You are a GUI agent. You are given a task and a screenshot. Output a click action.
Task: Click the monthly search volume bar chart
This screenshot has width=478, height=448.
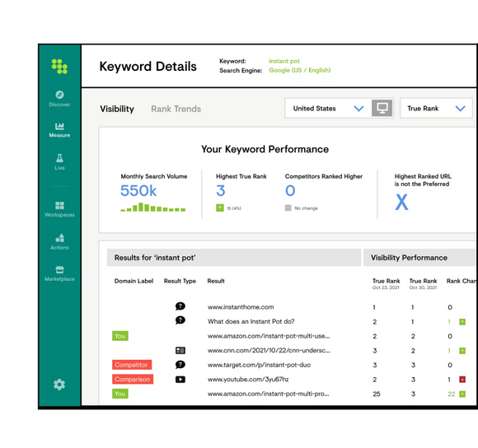(x=153, y=207)
